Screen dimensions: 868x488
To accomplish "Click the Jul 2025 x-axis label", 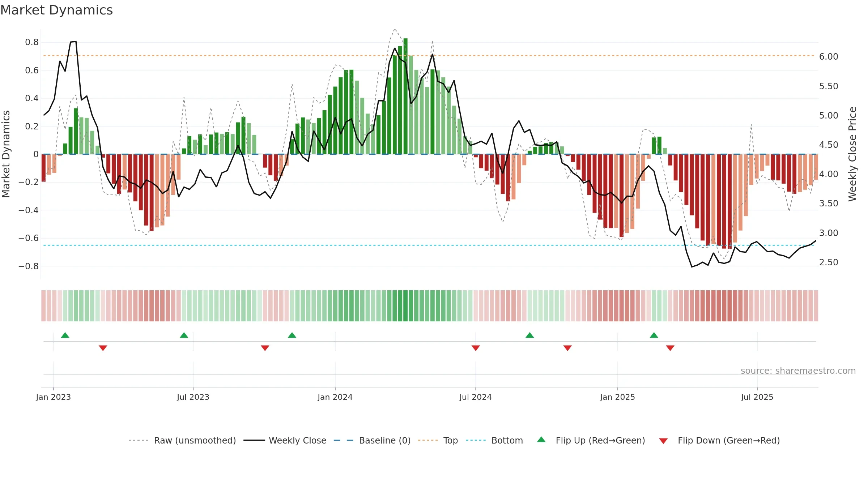I will coord(757,397).
